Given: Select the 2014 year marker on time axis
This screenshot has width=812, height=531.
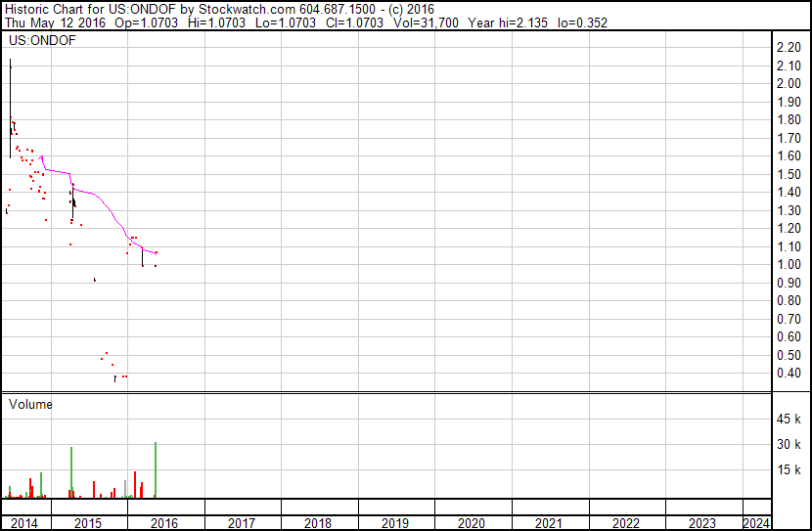Looking at the screenshot, I should (x=23, y=523).
